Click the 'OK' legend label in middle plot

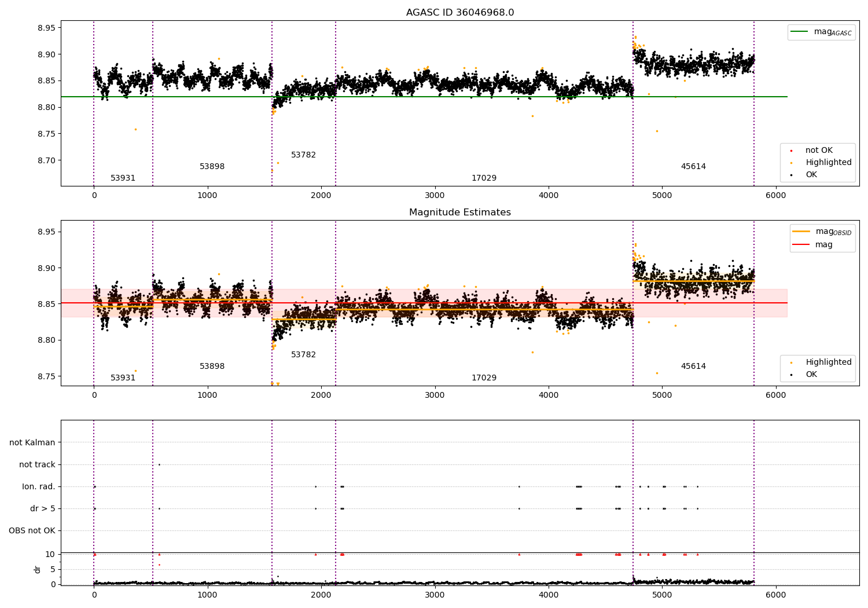tap(811, 375)
